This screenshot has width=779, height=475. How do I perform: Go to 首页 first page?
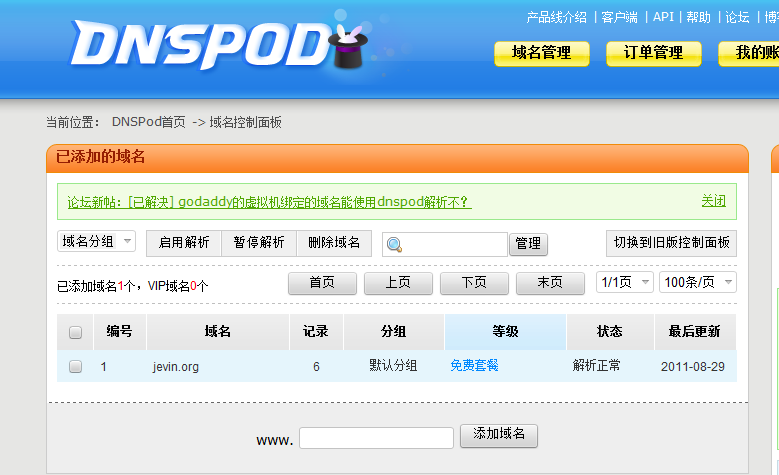coord(322,283)
